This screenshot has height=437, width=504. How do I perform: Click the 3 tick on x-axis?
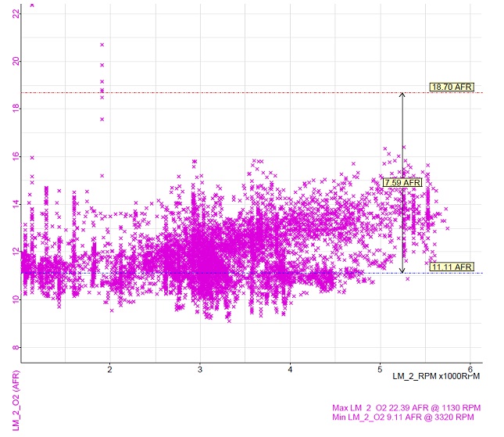tap(200, 369)
